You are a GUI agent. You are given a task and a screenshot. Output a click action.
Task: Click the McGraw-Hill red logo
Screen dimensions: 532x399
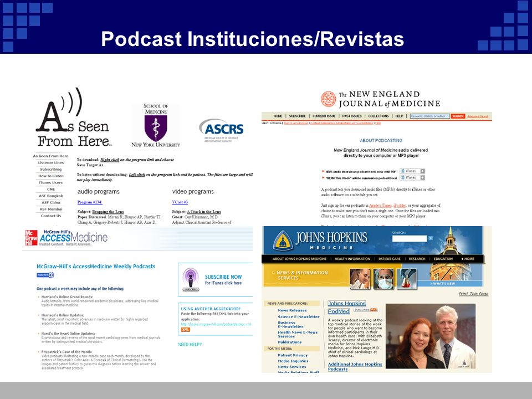pyautogui.click(x=31, y=238)
